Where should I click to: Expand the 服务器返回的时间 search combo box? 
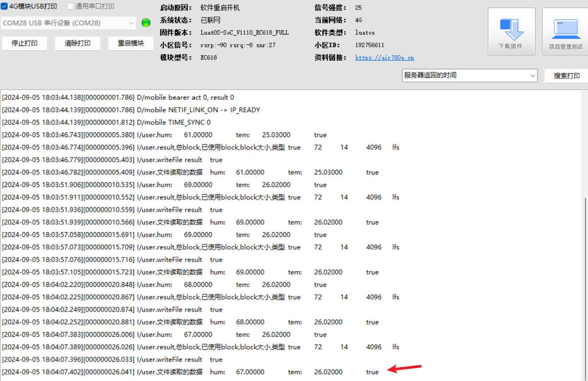469,75
